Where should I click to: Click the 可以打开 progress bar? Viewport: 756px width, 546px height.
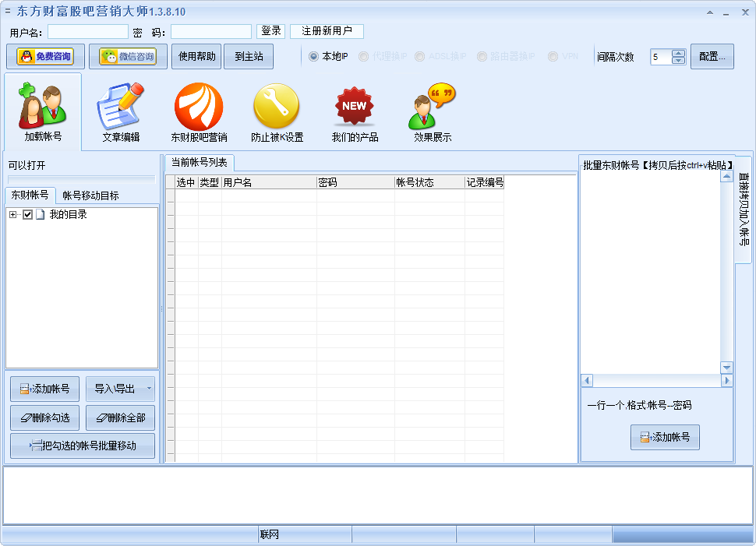82,179
